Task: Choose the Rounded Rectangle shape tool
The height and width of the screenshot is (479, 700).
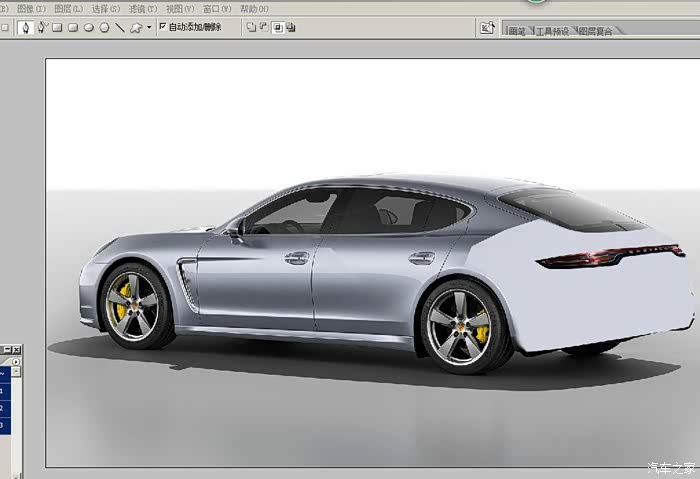Action: coord(73,28)
